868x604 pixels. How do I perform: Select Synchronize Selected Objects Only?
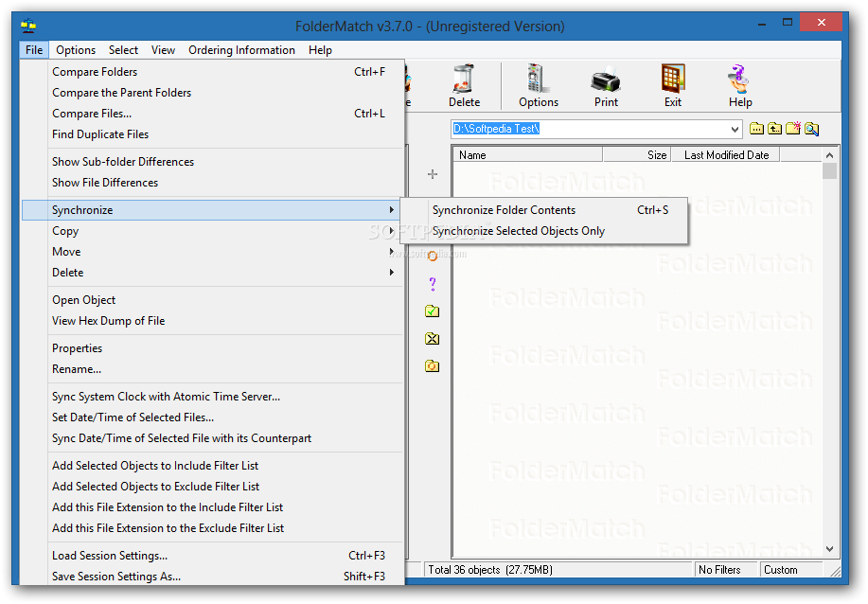[543, 231]
